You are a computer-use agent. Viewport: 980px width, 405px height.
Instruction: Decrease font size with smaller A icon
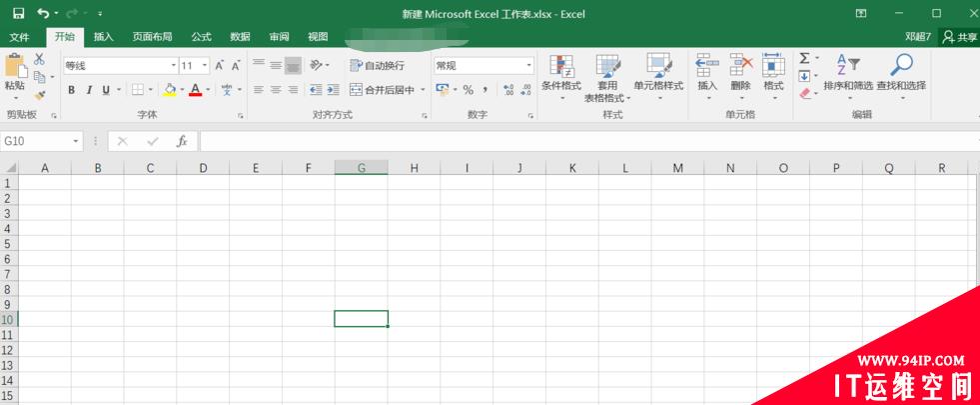coord(236,66)
